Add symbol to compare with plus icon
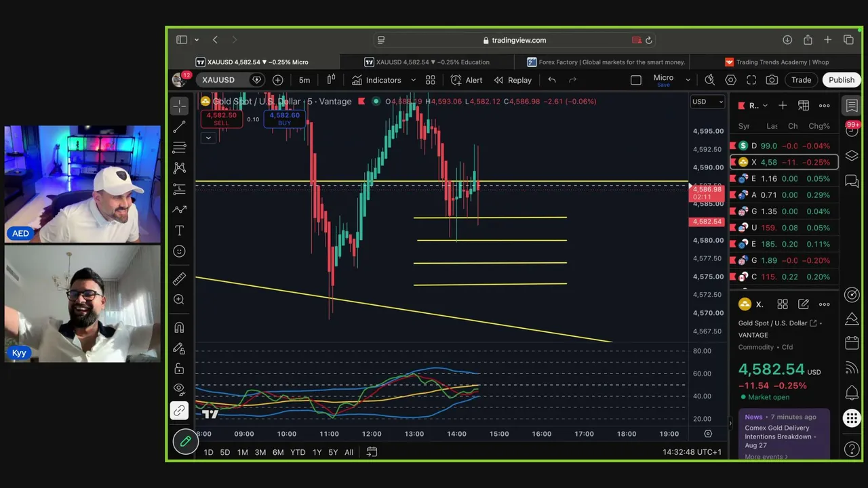Image resolution: width=868 pixels, height=488 pixels. point(278,80)
